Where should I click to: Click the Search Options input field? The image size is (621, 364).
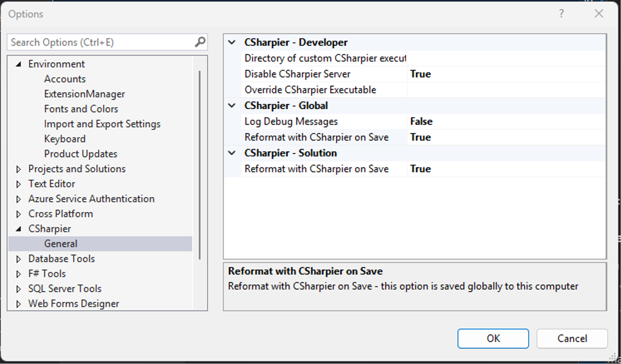click(x=101, y=42)
